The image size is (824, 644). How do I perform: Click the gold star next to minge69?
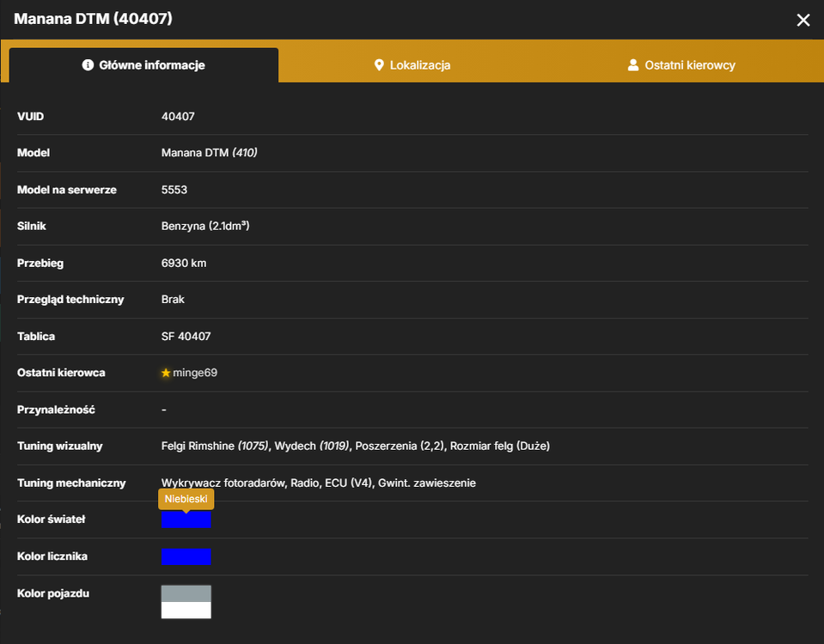tap(166, 373)
